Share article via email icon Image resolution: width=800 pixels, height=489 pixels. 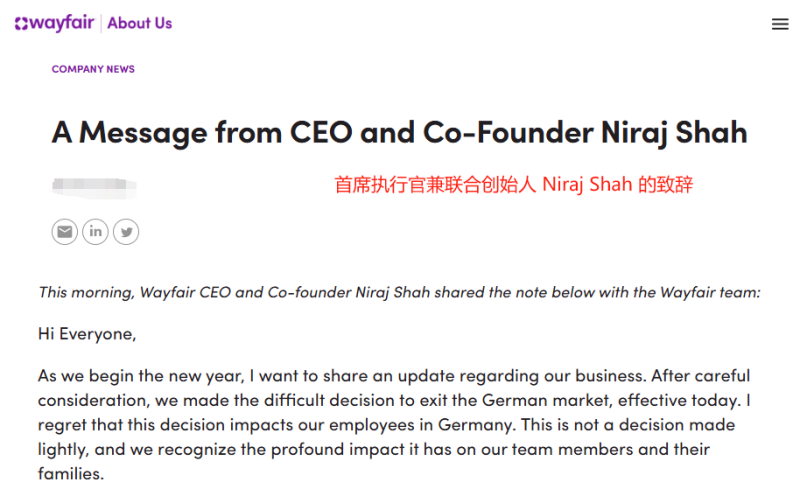click(x=64, y=232)
